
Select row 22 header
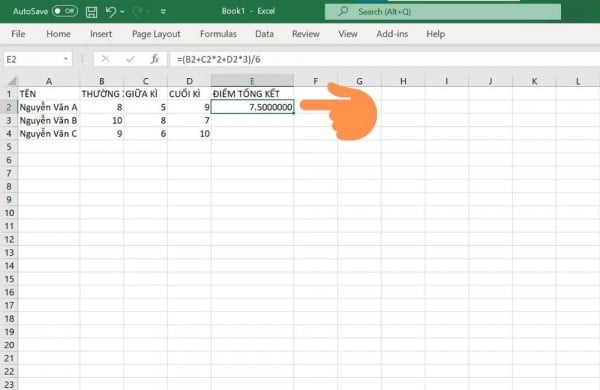coord(9,372)
